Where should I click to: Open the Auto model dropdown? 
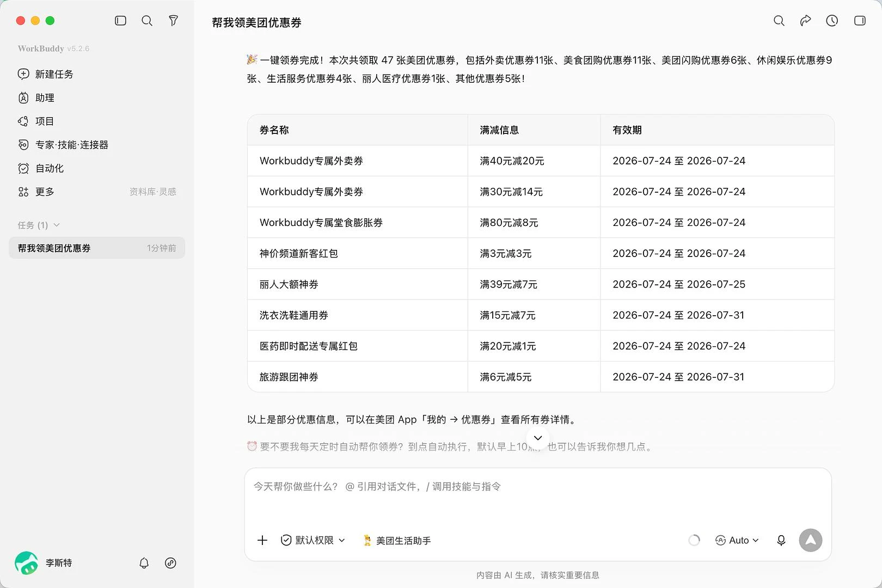(737, 540)
